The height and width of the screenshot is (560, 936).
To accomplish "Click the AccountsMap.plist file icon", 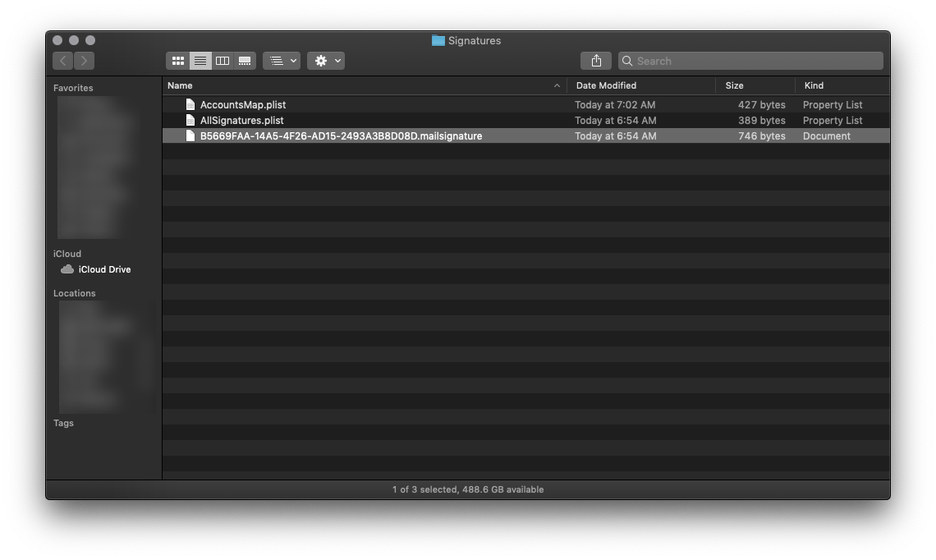I will pos(190,105).
